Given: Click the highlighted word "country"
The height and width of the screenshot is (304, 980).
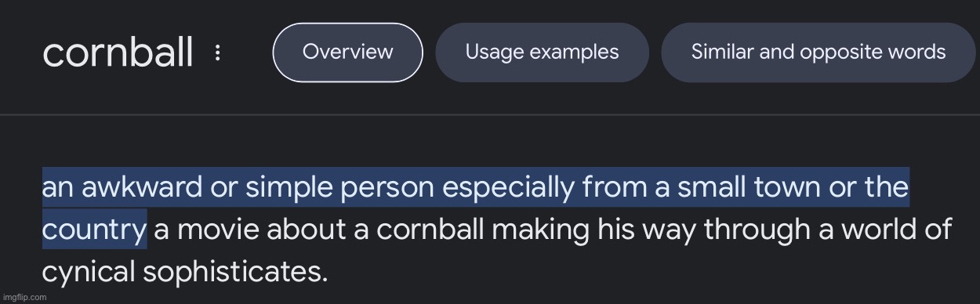Looking at the screenshot, I should [93, 230].
